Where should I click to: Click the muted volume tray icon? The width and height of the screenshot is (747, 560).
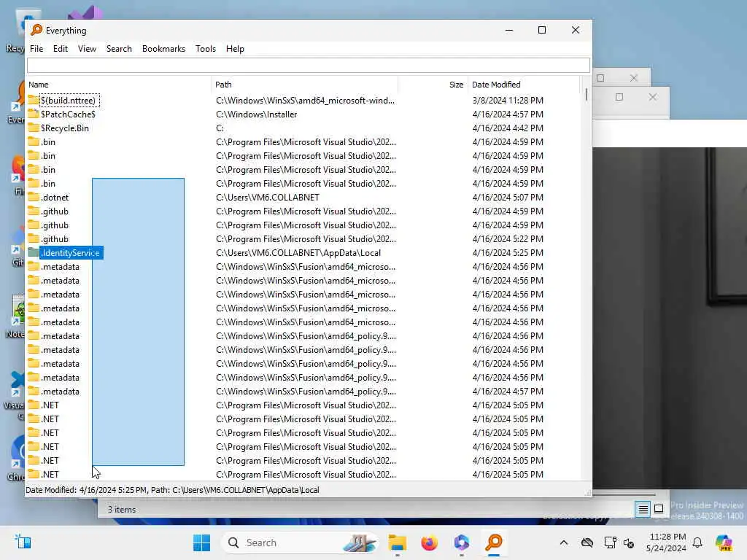(629, 542)
